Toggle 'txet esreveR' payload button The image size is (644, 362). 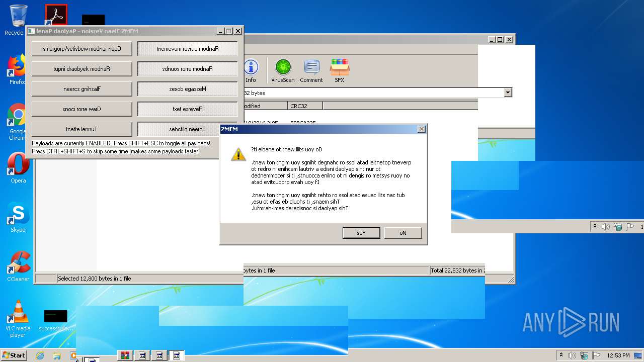coord(188,109)
